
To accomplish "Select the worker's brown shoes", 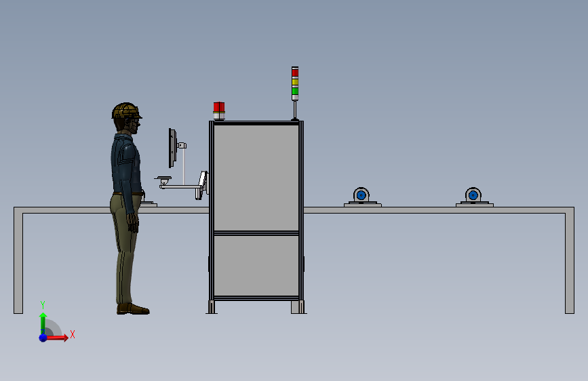I will click(x=133, y=309).
